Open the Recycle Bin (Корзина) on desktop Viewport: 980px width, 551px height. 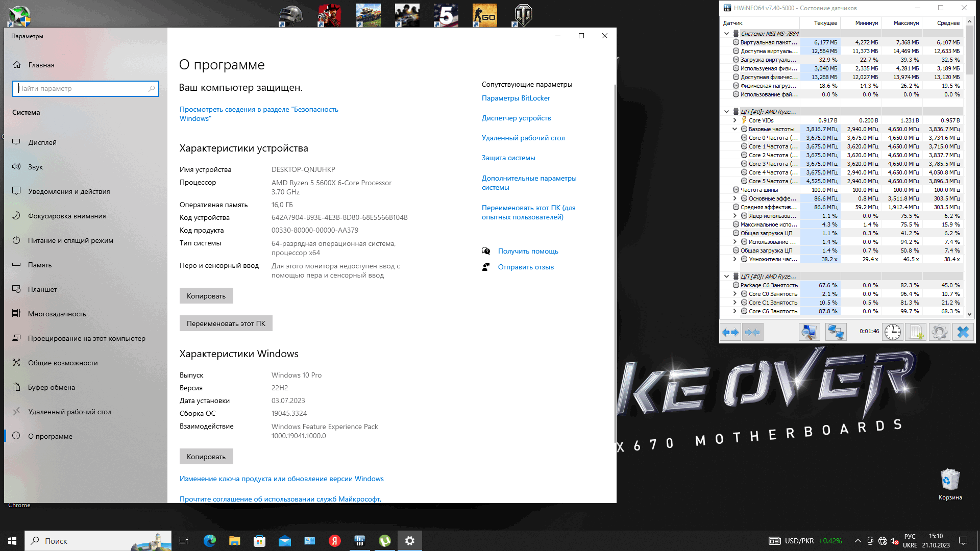pos(950,485)
